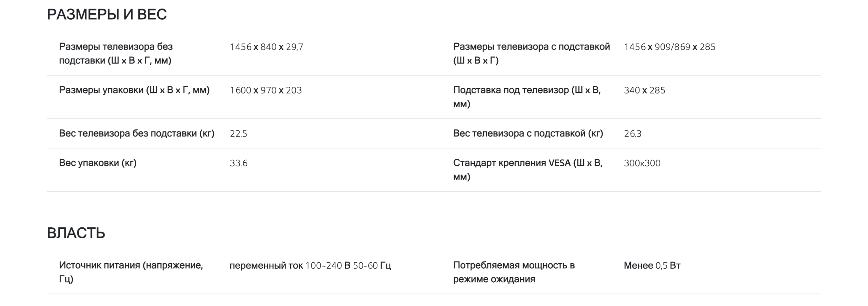Select the package weight value 33.6
Viewport: 868px width, 306px height.
[x=239, y=163]
